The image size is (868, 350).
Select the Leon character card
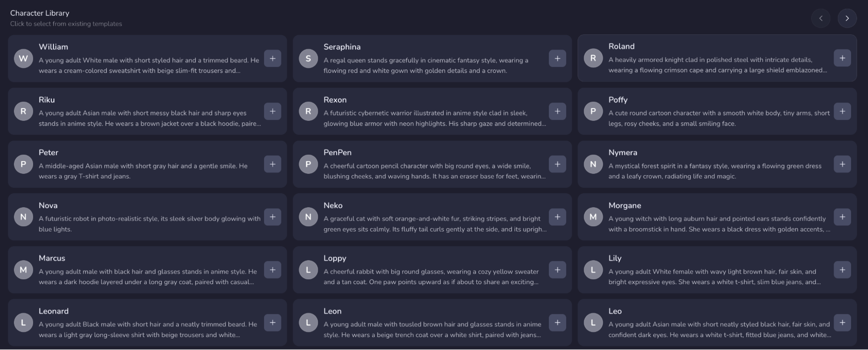[x=432, y=323]
